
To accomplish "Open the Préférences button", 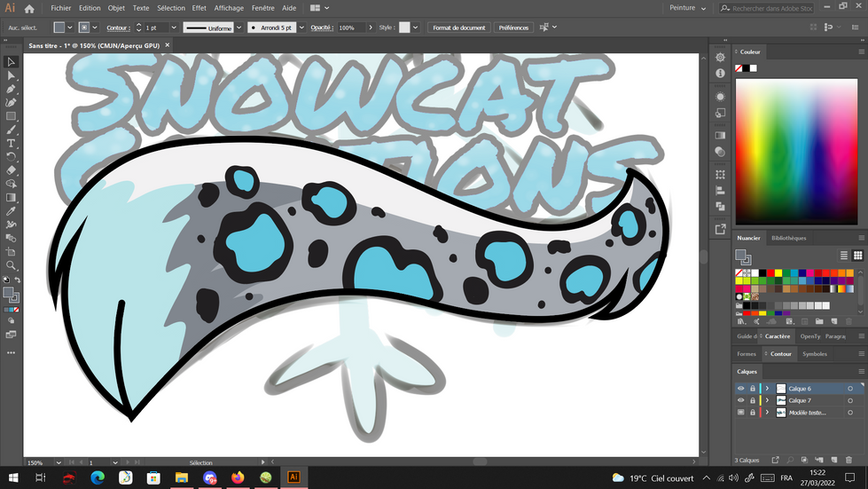I will [513, 28].
